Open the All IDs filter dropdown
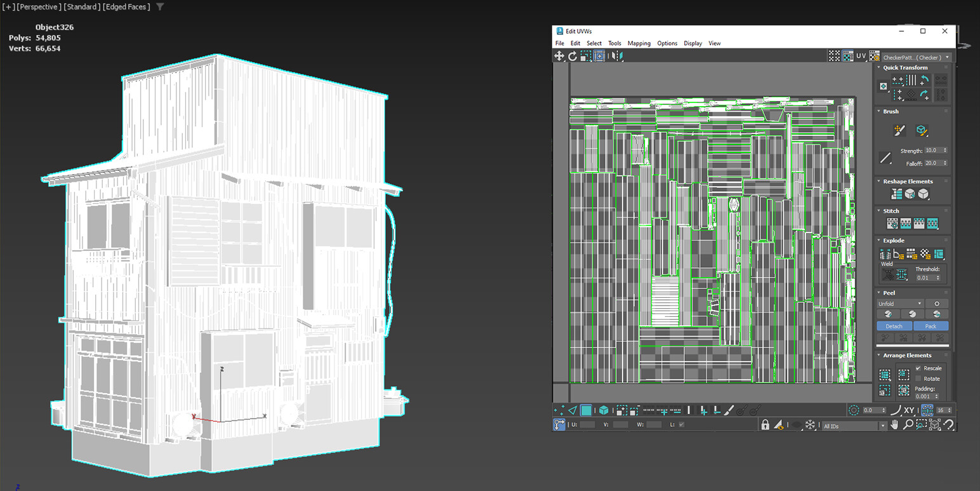 [883, 425]
